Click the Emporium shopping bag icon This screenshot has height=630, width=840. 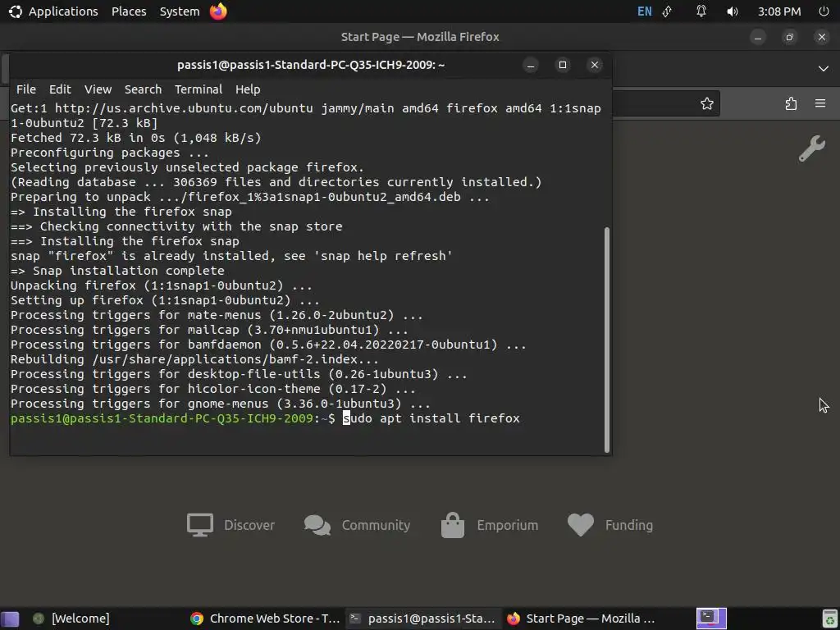click(453, 525)
